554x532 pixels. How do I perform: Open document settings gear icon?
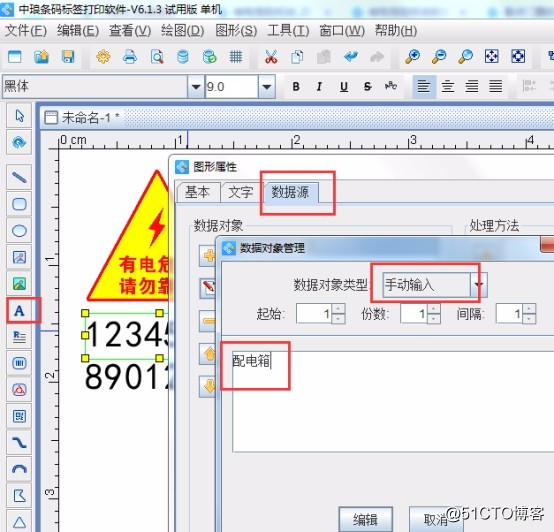coord(103,57)
